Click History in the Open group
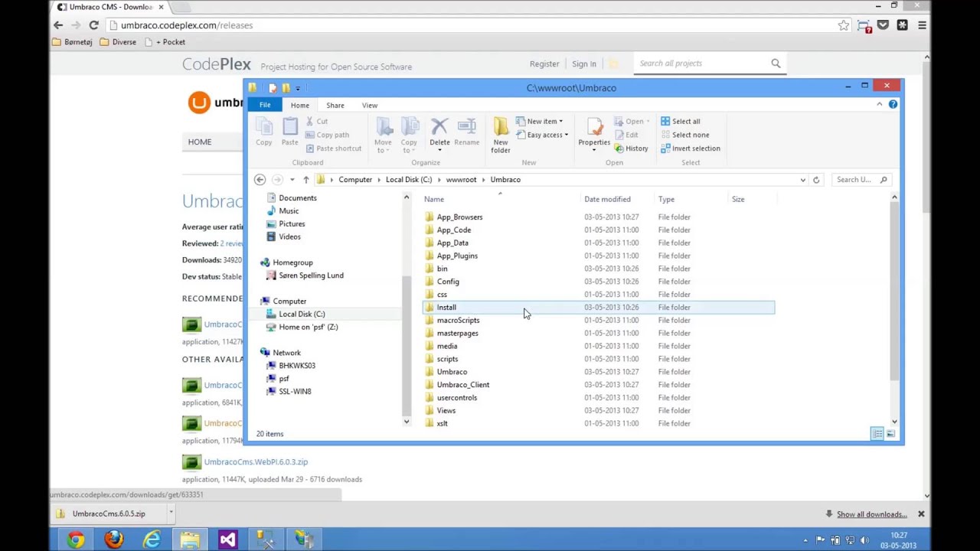The image size is (980, 551). pyautogui.click(x=631, y=148)
